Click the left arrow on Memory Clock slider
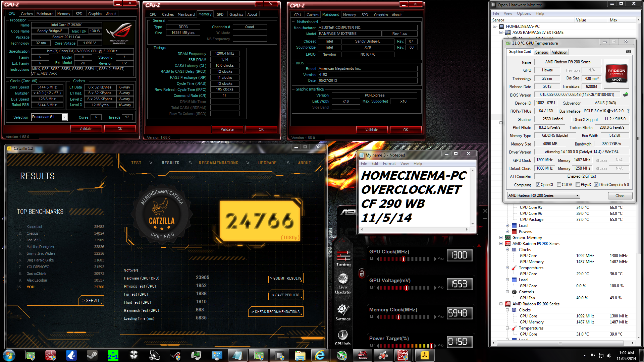 378,317
